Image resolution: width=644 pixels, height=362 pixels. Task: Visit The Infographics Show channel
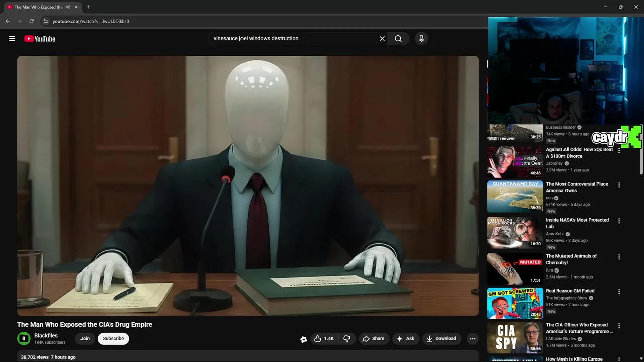(567, 298)
